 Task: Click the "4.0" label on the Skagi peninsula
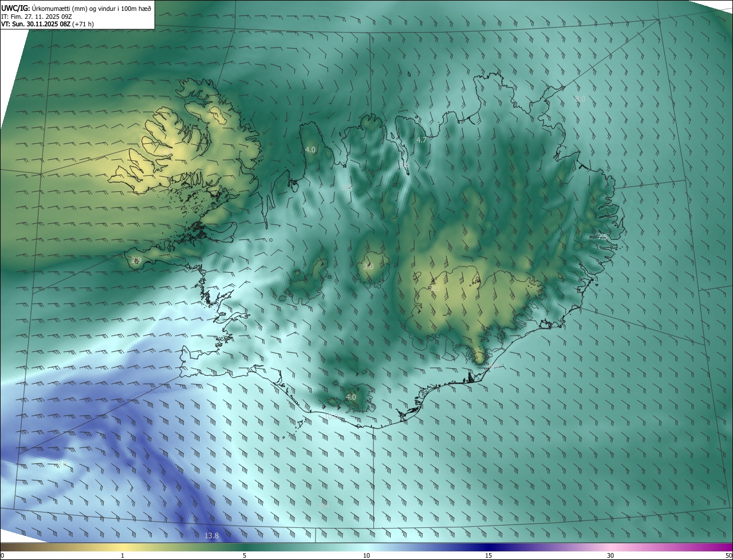[310, 149]
